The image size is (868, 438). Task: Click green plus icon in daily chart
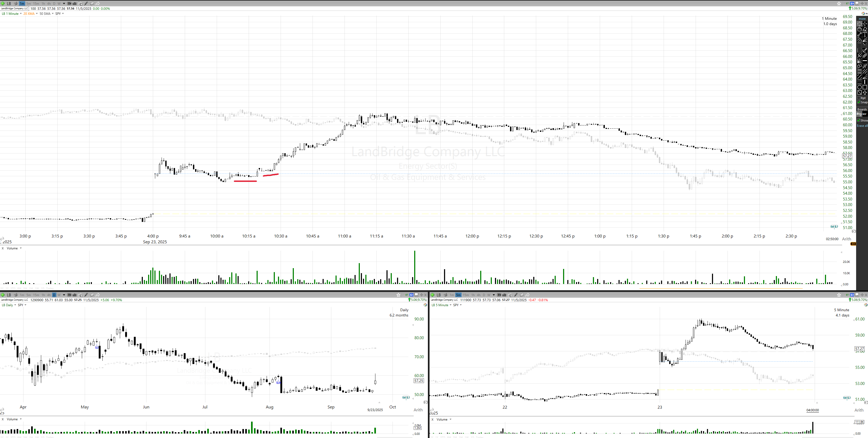tap(3, 295)
